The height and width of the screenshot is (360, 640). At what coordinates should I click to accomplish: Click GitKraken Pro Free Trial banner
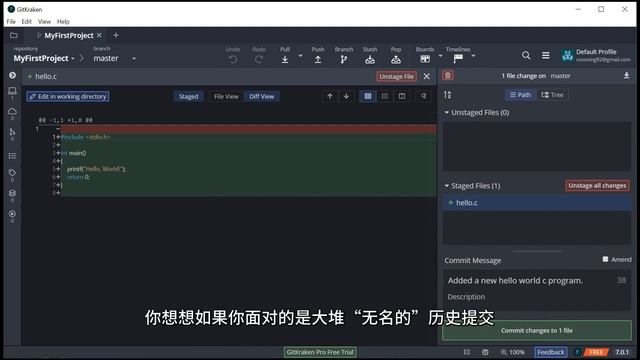tap(320, 352)
